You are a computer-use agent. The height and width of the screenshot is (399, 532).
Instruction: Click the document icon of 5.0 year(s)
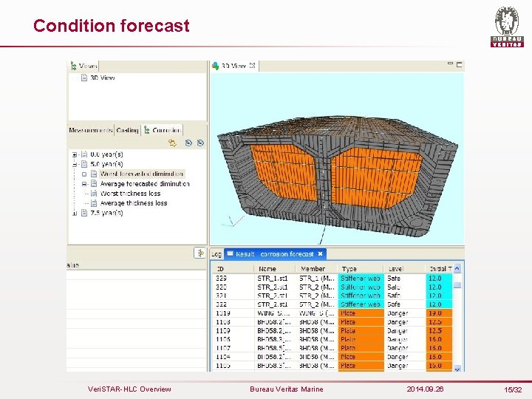tap(84, 164)
